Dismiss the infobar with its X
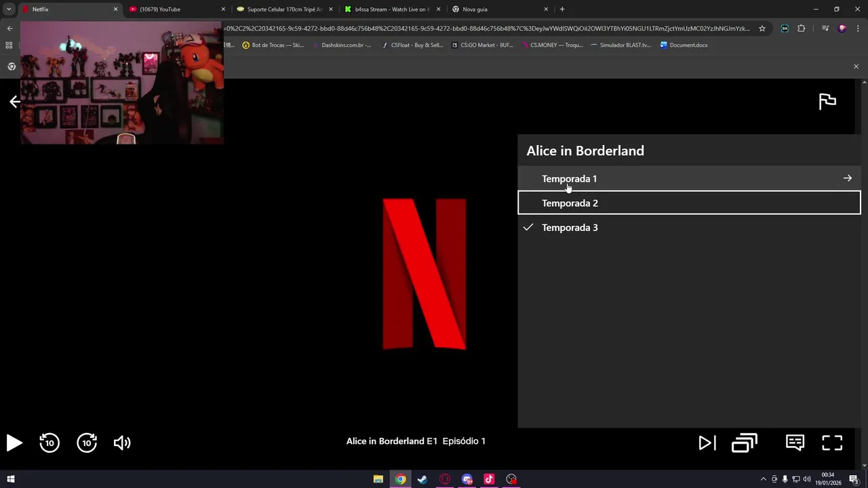Image resolution: width=868 pixels, height=488 pixels. pos(856,66)
